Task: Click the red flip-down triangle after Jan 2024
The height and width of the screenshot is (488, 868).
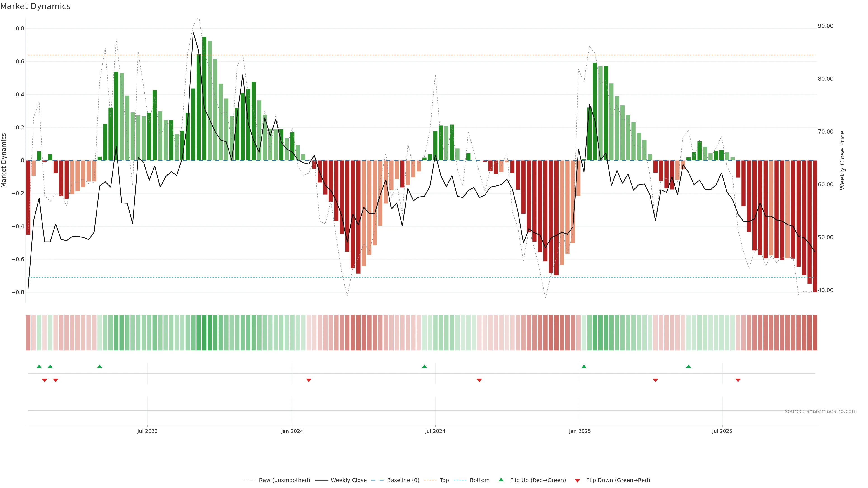Action: coord(309,380)
